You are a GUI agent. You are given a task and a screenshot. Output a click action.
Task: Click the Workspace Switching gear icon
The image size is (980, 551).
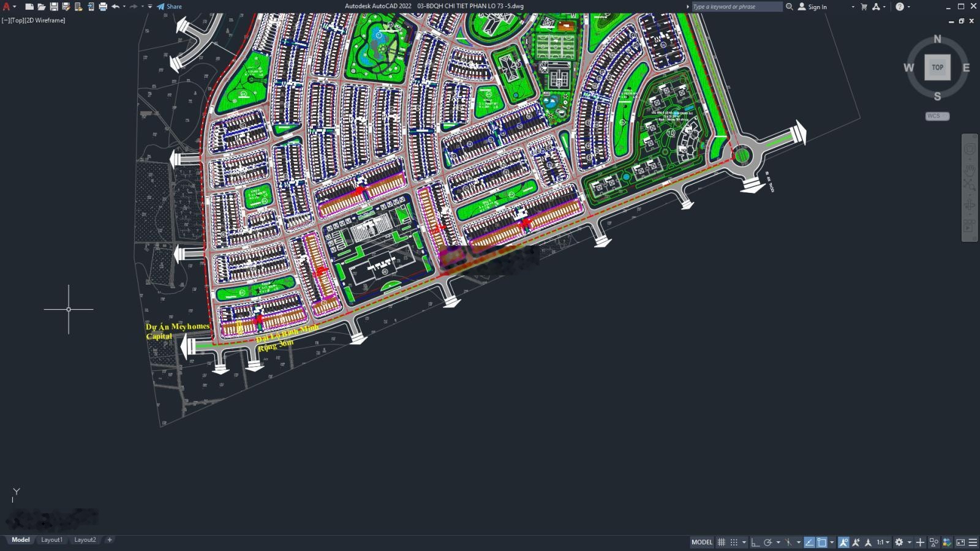pos(899,542)
